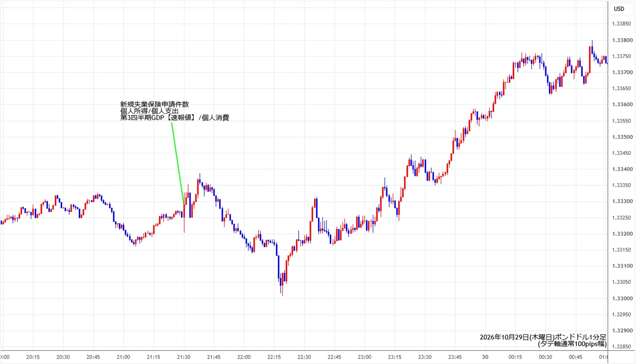
Task: Click the 新規失業保険申請件数 annotation text
Action: tap(155, 104)
